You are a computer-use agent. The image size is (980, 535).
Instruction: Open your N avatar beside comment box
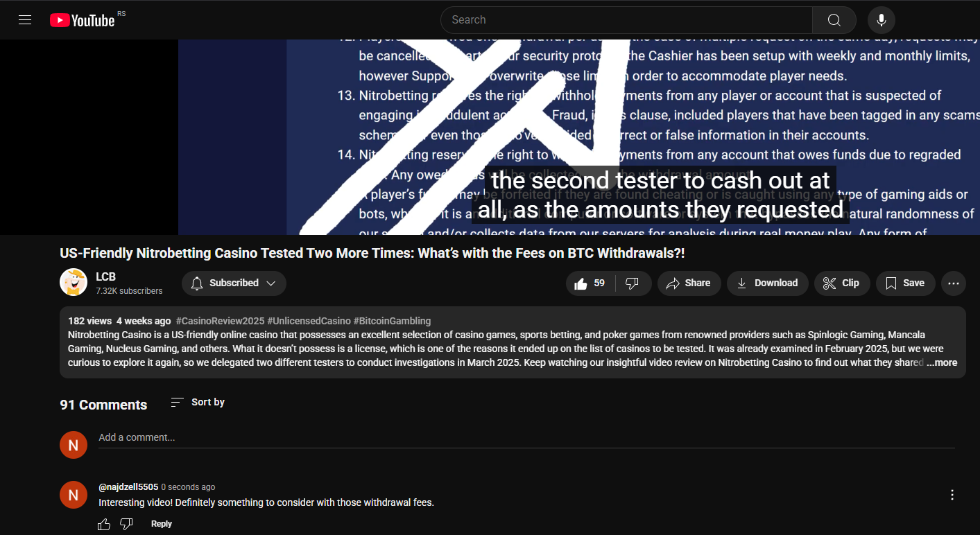click(x=74, y=445)
